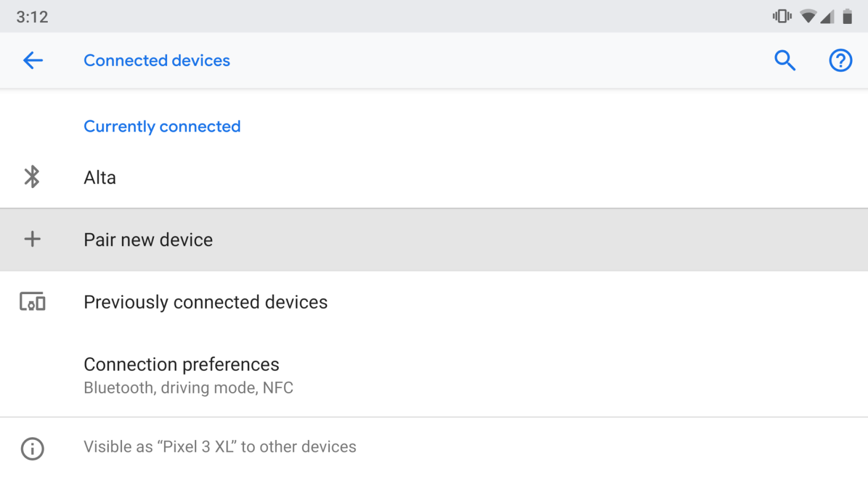Screen dimensions: 868x477
Task: Click the plus icon for pairing
Action: pyautogui.click(x=32, y=240)
